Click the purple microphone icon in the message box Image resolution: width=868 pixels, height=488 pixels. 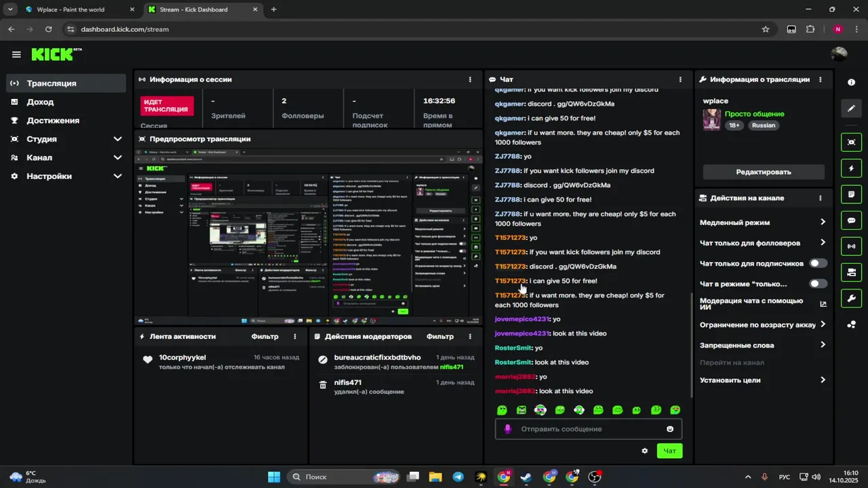click(507, 429)
